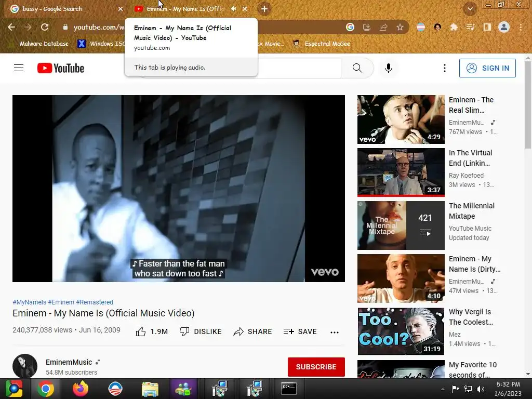
Task: Reload the page with refresh icon
Action: click(x=45, y=27)
